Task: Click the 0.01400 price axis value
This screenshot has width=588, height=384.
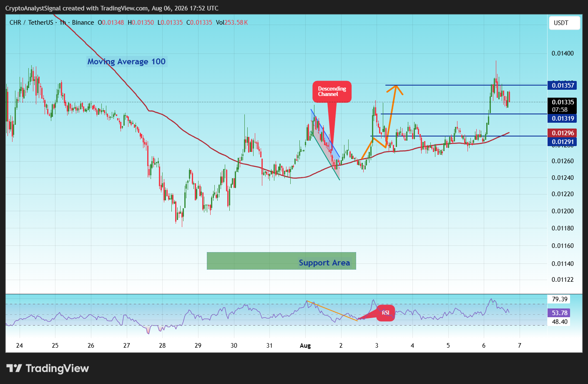Action: [x=563, y=53]
